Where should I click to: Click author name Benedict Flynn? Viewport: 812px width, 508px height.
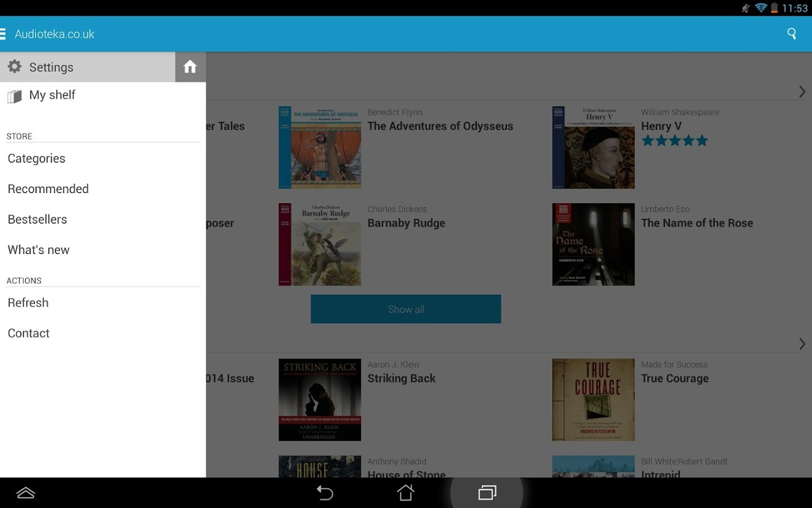point(395,112)
